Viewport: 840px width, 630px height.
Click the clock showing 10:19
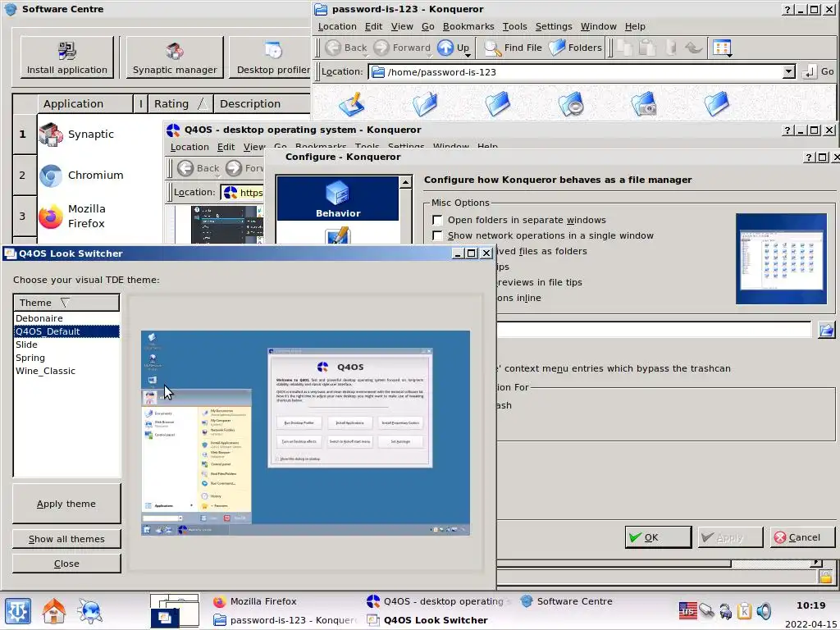tap(810, 605)
